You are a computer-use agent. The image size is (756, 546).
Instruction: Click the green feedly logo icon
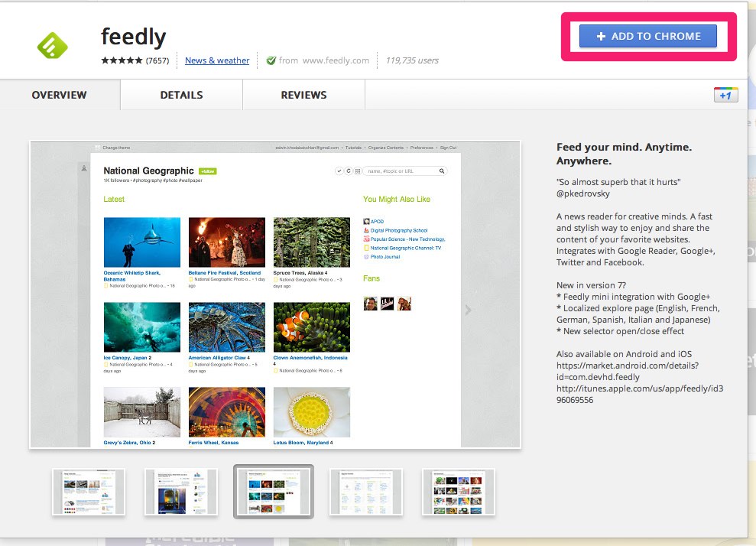(53, 46)
